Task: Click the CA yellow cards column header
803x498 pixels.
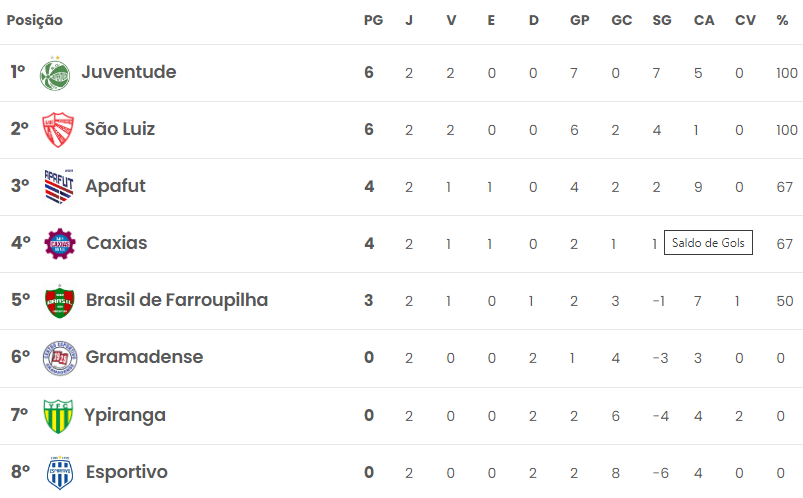Action: (704, 20)
